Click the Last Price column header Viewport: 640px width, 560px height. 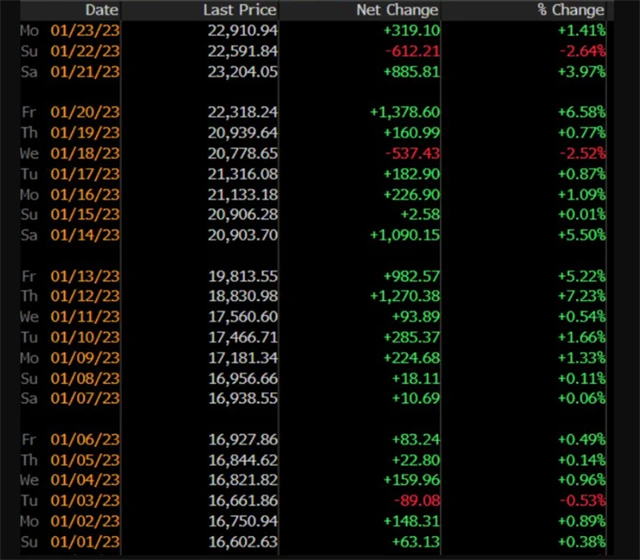point(238,10)
